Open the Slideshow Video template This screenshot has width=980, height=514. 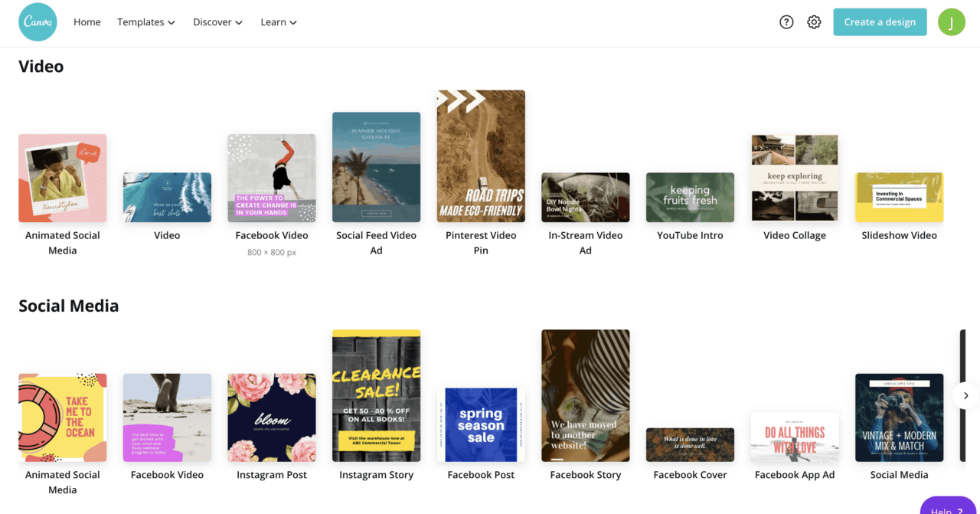899,197
